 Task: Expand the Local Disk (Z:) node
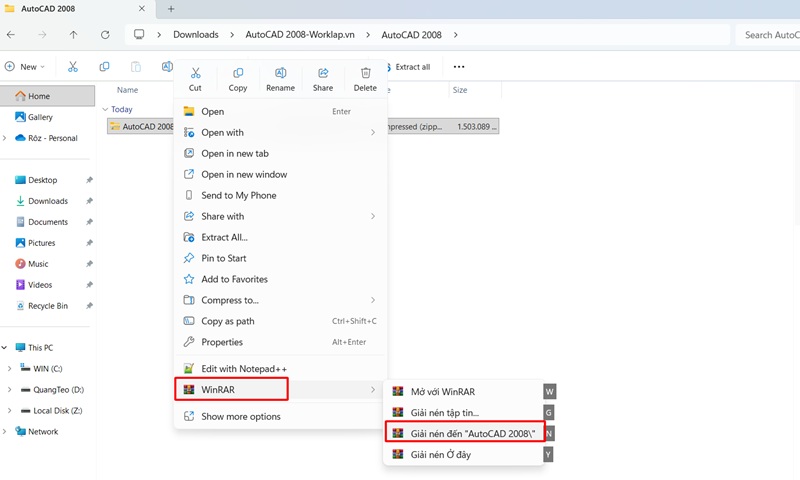[x=9, y=410]
